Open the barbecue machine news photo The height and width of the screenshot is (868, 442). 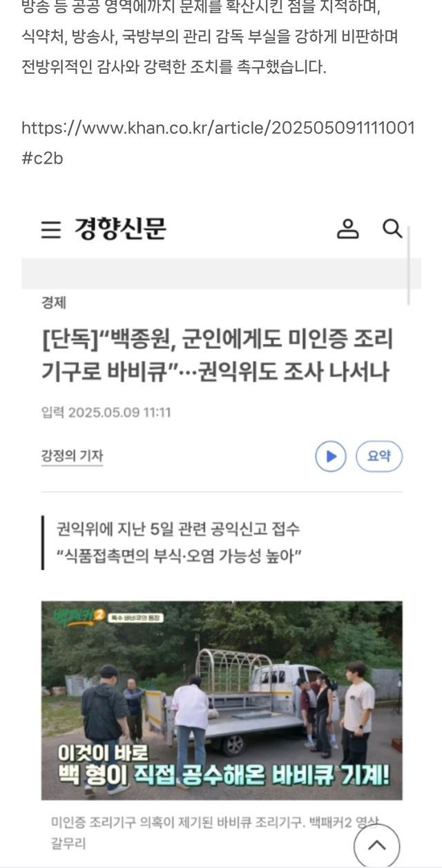tap(222, 700)
